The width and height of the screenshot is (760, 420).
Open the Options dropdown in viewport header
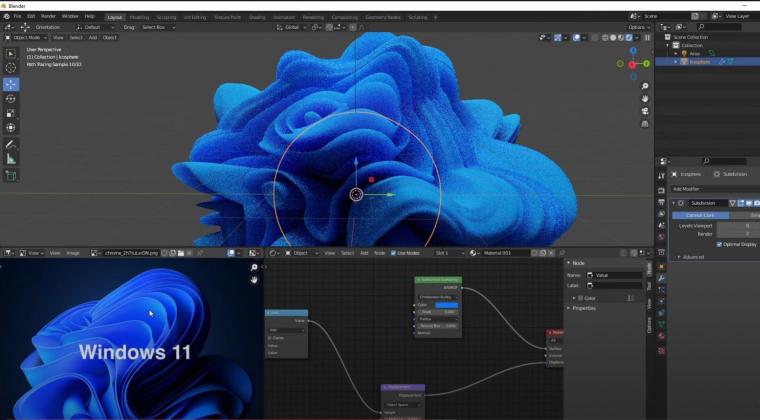[639, 27]
